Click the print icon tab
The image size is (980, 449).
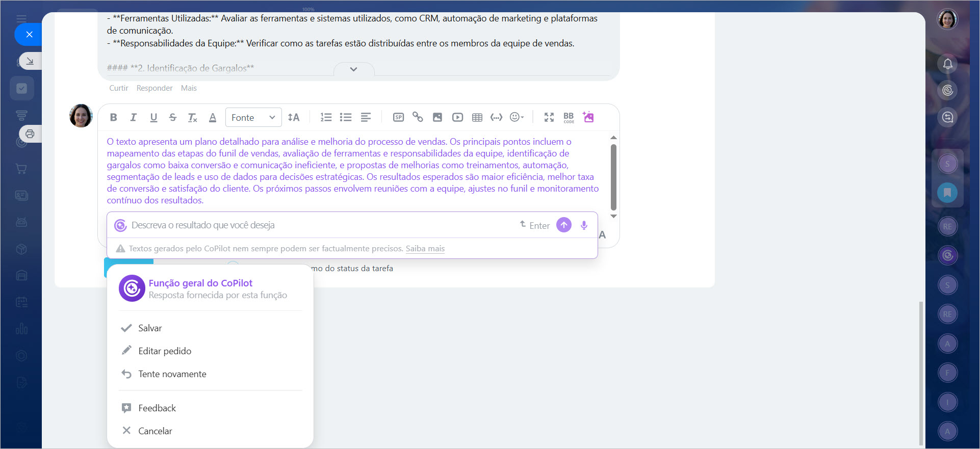(x=30, y=134)
